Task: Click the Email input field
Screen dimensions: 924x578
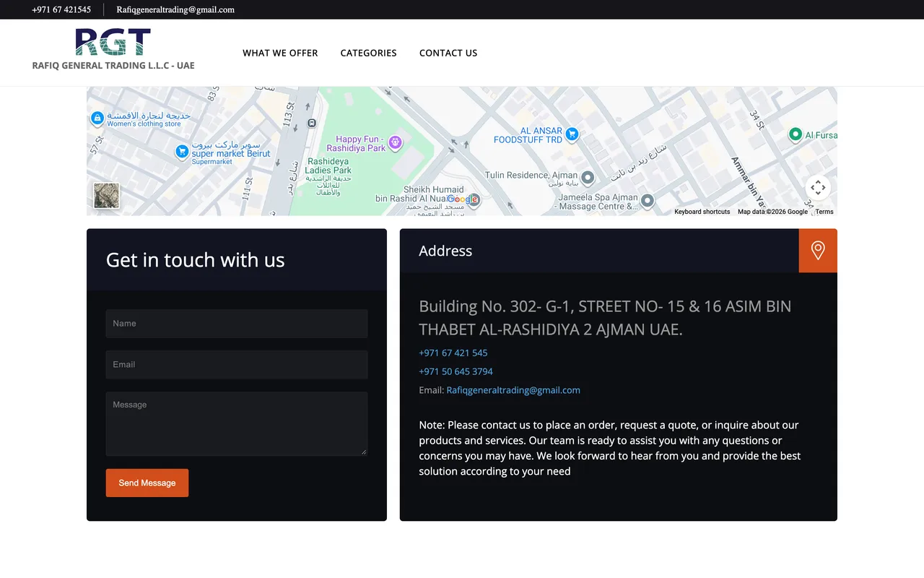Action: (237, 365)
